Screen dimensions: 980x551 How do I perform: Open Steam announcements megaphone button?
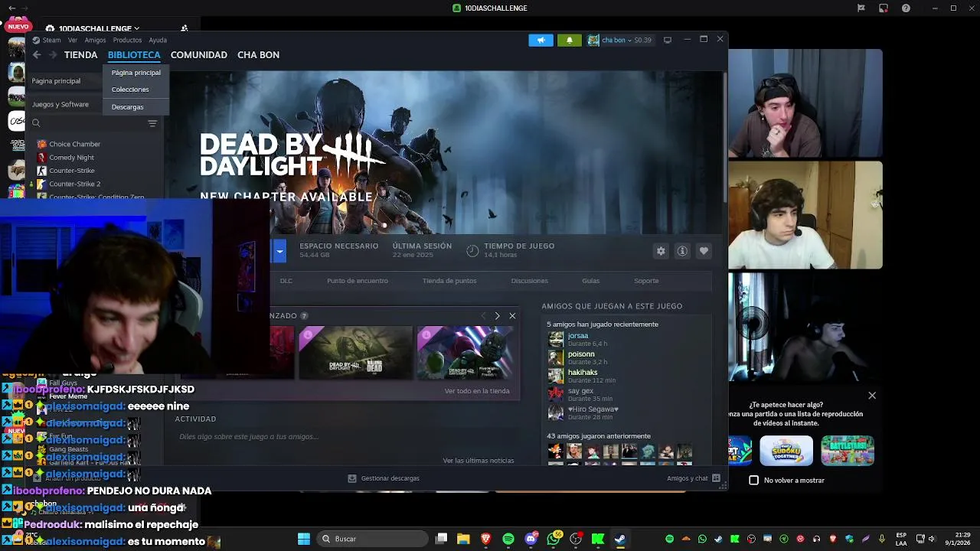(541, 41)
